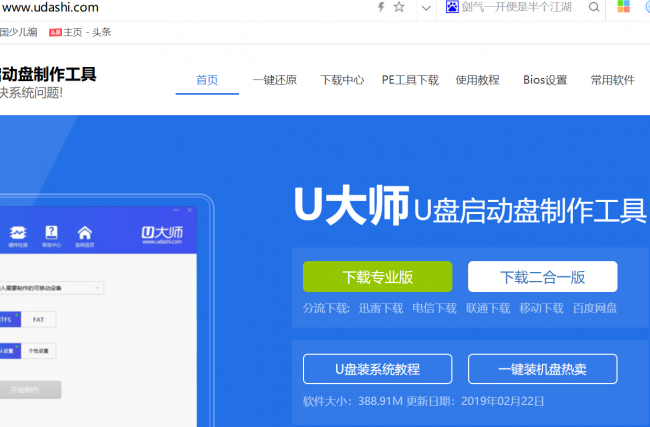Open the Bios设置 navigation tab
The width and height of the screenshot is (650, 427).
coord(545,80)
